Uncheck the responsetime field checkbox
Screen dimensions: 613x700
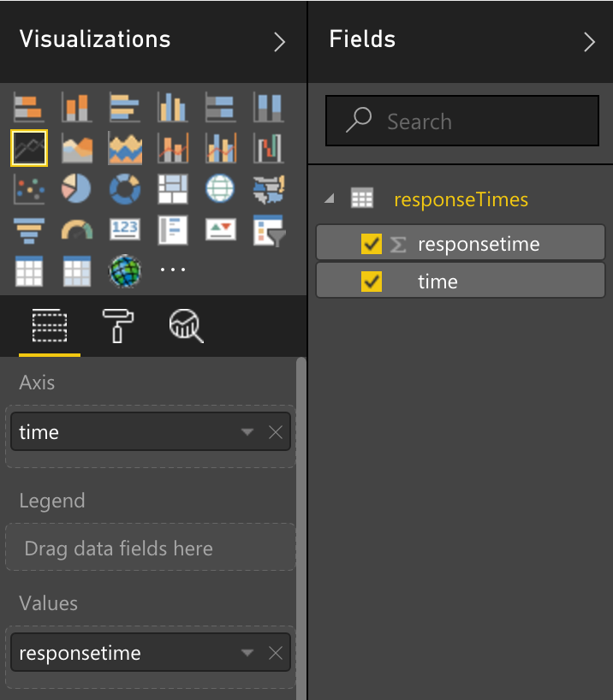tap(372, 244)
